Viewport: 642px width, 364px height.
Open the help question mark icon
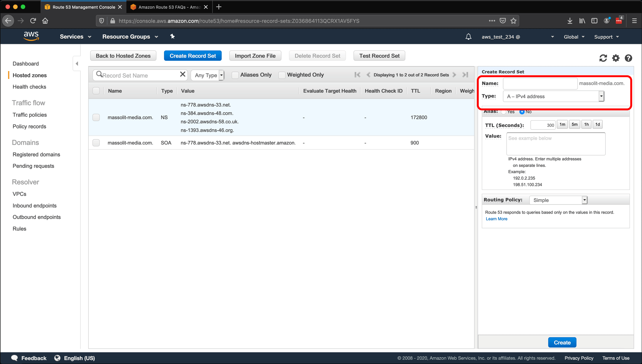[x=628, y=58]
